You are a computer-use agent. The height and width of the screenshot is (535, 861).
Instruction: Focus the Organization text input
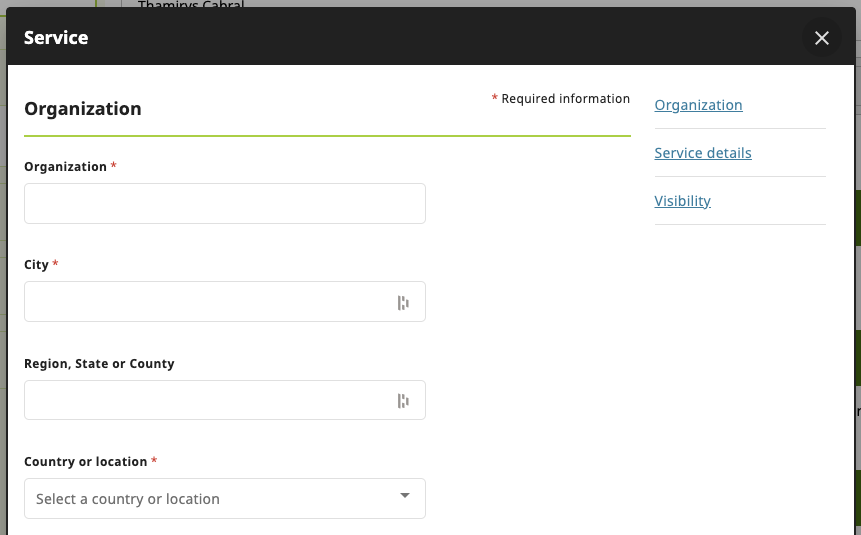pyautogui.click(x=225, y=203)
